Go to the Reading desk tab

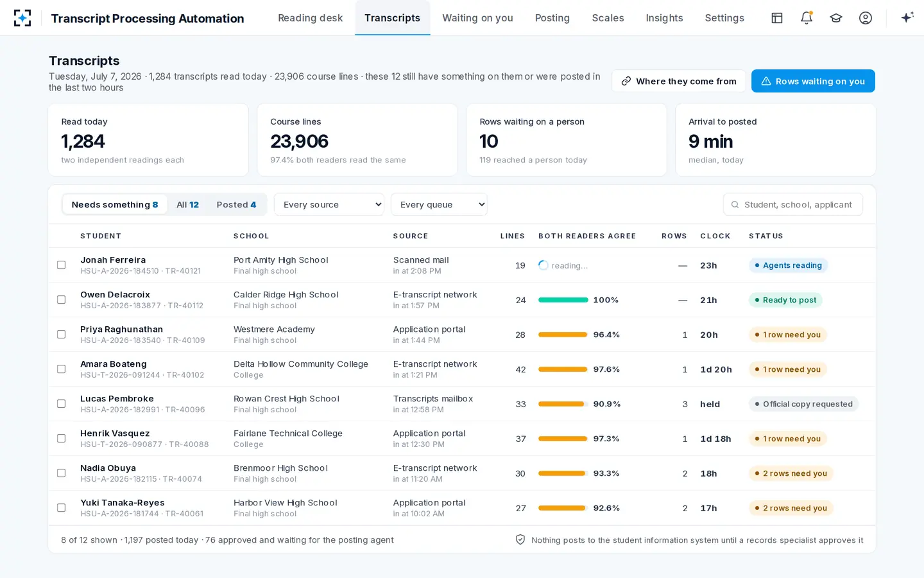(x=311, y=18)
